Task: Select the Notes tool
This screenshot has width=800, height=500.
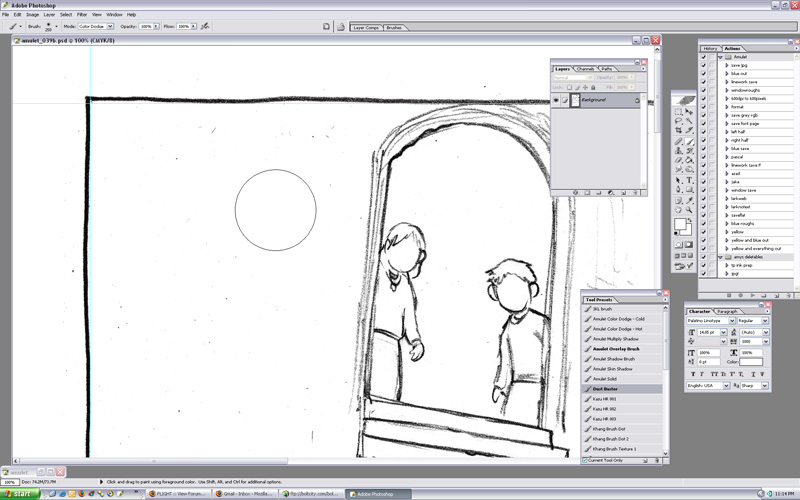Action: (678, 200)
